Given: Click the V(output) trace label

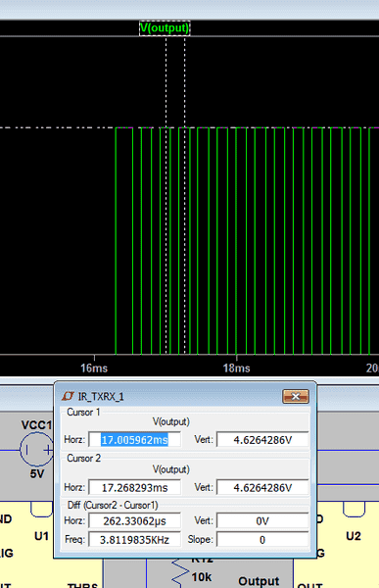Looking at the screenshot, I should pyautogui.click(x=165, y=28).
